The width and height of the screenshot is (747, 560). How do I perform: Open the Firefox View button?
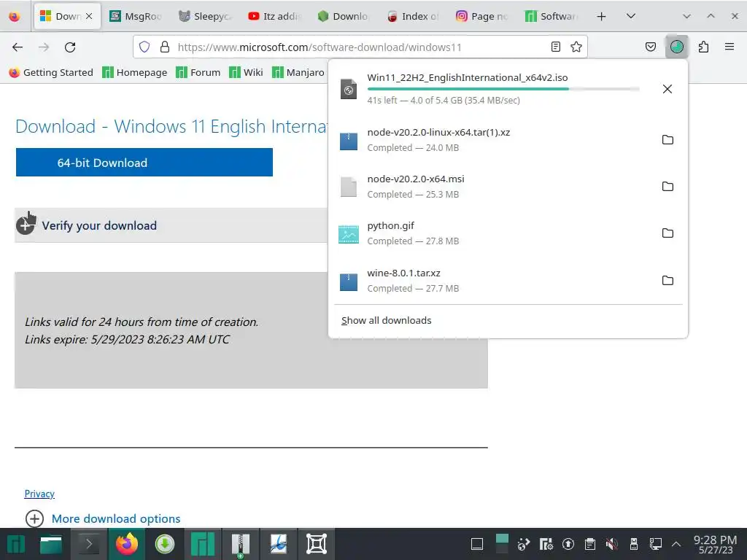tap(15, 16)
